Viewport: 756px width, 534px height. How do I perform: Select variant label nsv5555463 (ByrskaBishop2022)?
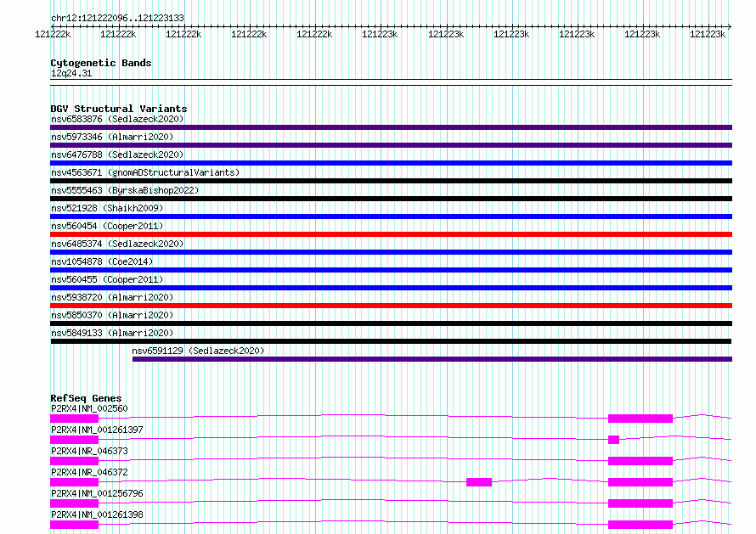pyautogui.click(x=125, y=190)
